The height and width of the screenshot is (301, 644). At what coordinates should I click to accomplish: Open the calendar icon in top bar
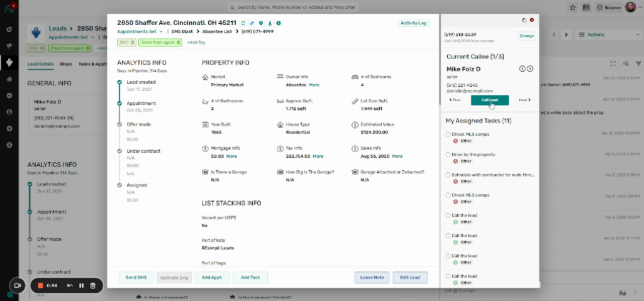tap(586, 8)
